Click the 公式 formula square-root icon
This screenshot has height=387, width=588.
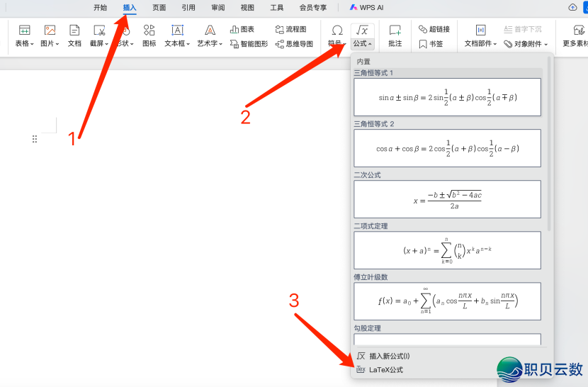coord(362,30)
